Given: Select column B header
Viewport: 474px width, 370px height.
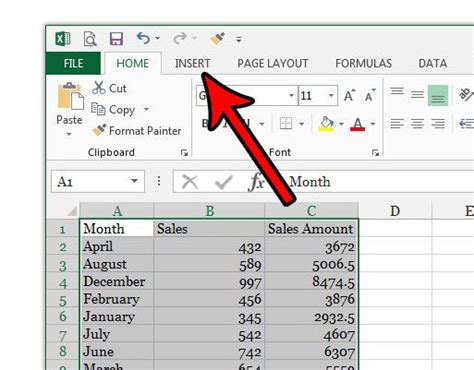Looking at the screenshot, I should (x=209, y=211).
